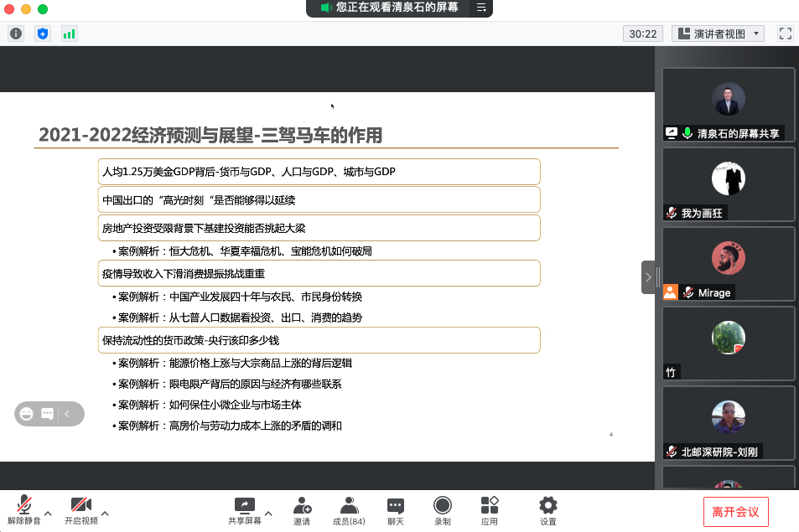Click the emoji reaction smiley button

(x=27, y=413)
